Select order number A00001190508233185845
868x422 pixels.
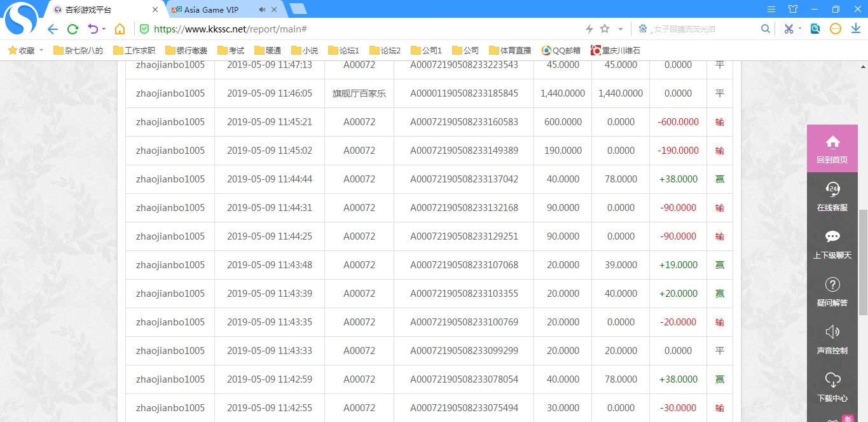pos(464,93)
